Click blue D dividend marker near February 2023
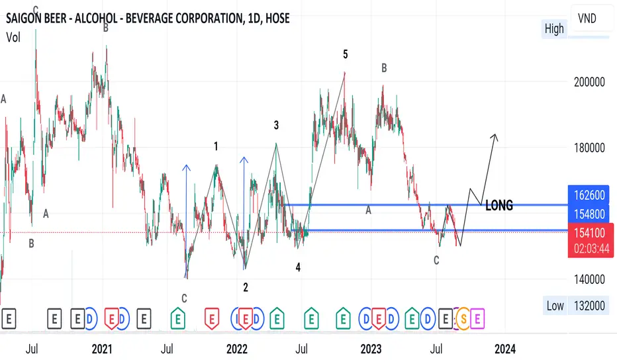The height and width of the screenshot is (364, 617). (x=391, y=318)
